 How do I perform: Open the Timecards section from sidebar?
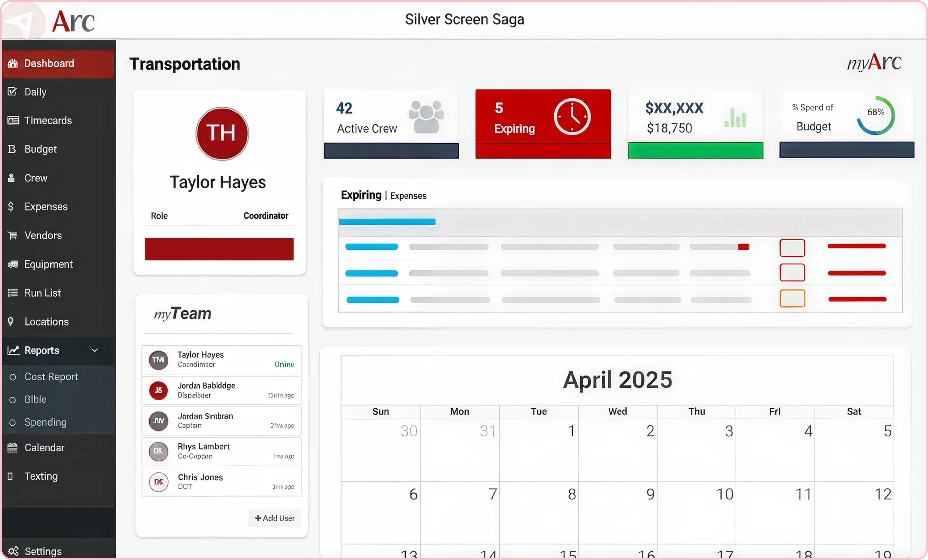pos(48,120)
